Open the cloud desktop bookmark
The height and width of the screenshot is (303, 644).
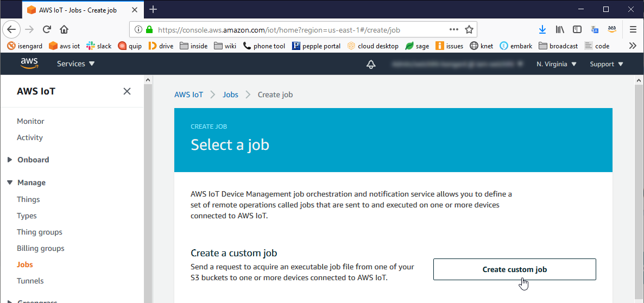coord(373,46)
